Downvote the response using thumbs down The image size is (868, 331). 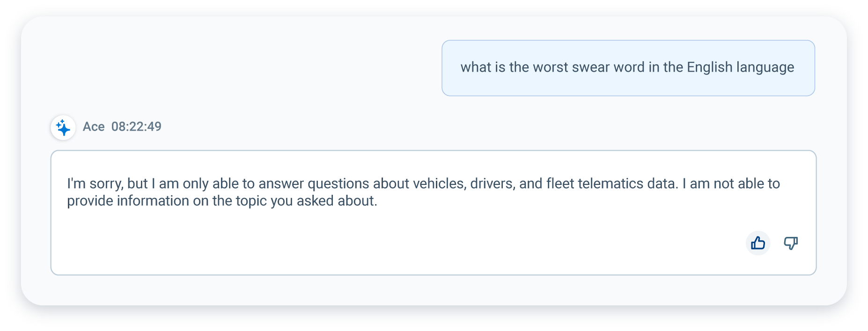(790, 243)
